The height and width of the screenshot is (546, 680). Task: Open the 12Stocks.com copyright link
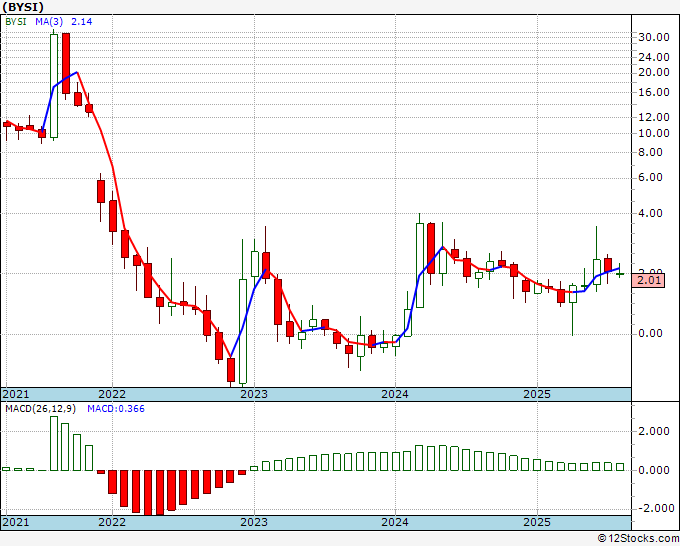(638, 539)
